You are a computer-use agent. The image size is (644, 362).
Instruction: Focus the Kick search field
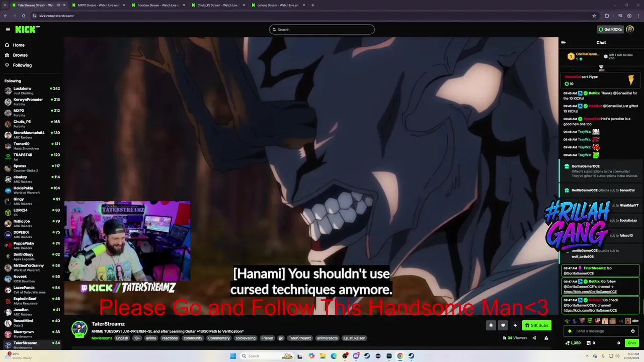(x=322, y=29)
